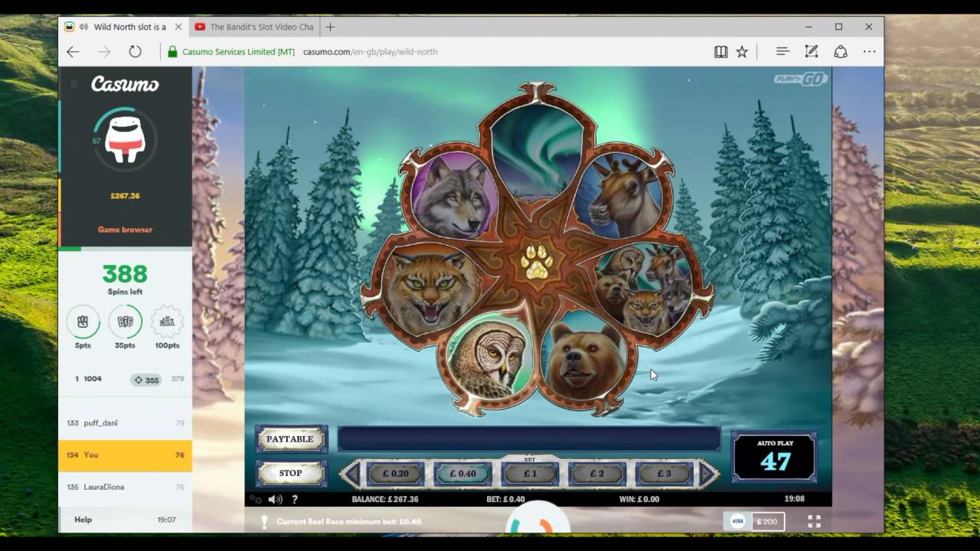The width and height of the screenshot is (980, 551).
Task: Click 'WIN: £0.00' in game status bar
Action: [639, 499]
